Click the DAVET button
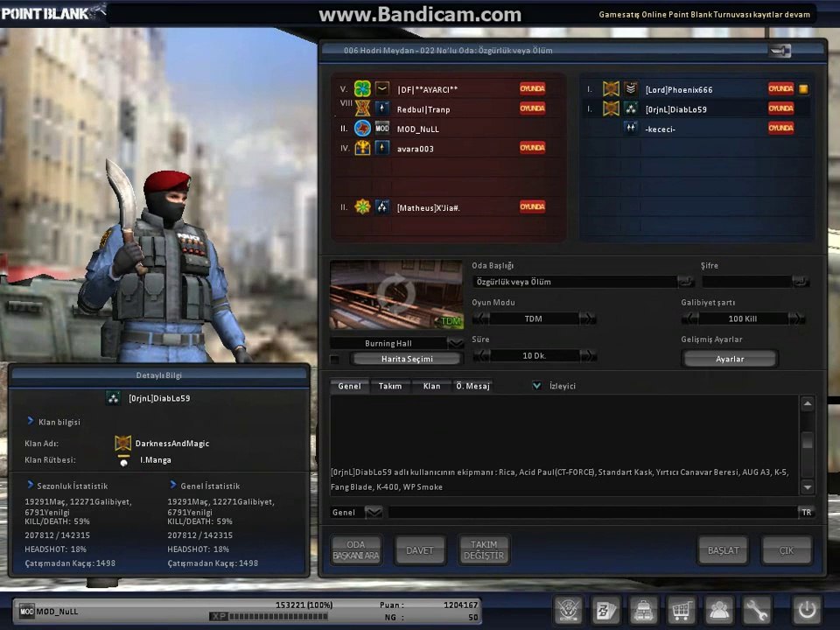The height and width of the screenshot is (630, 840). 420,550
